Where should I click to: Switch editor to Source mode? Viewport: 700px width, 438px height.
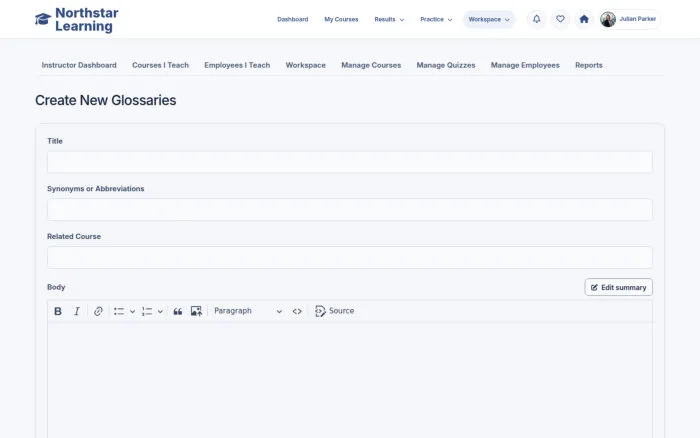[335, 311]
